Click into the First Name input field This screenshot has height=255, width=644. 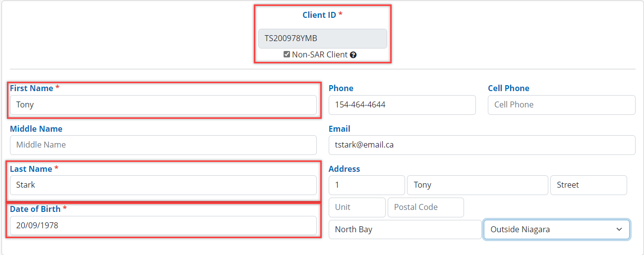click(163, 105)
